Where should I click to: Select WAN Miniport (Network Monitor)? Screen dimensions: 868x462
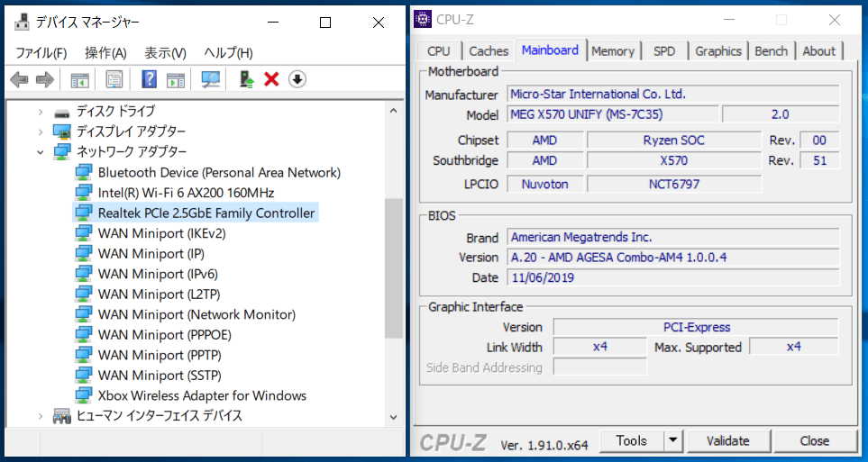196,314
